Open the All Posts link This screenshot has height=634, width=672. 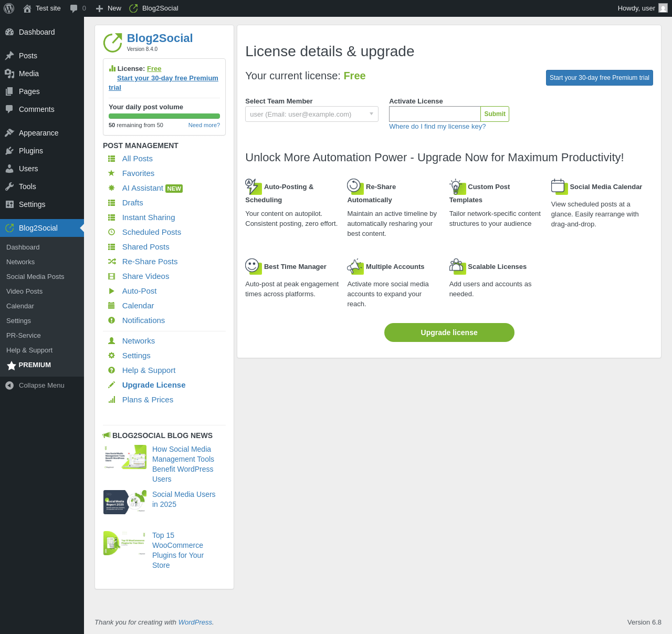[x=138, y=159]
